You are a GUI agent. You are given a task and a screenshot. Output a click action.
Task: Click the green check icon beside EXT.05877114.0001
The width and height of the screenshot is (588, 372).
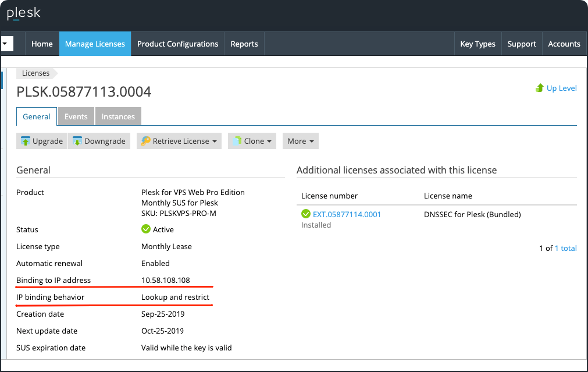306,214
